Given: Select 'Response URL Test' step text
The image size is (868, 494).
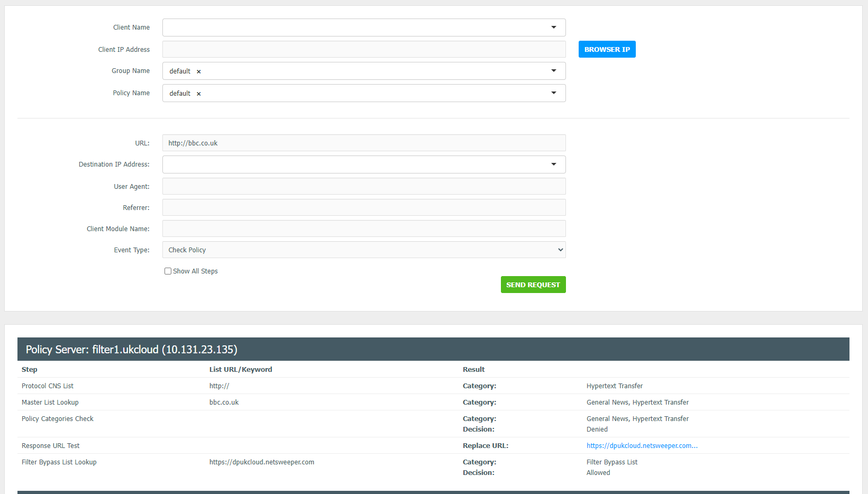Looking at the screenshot, I should pyautogui.click(x=51, y=446).
